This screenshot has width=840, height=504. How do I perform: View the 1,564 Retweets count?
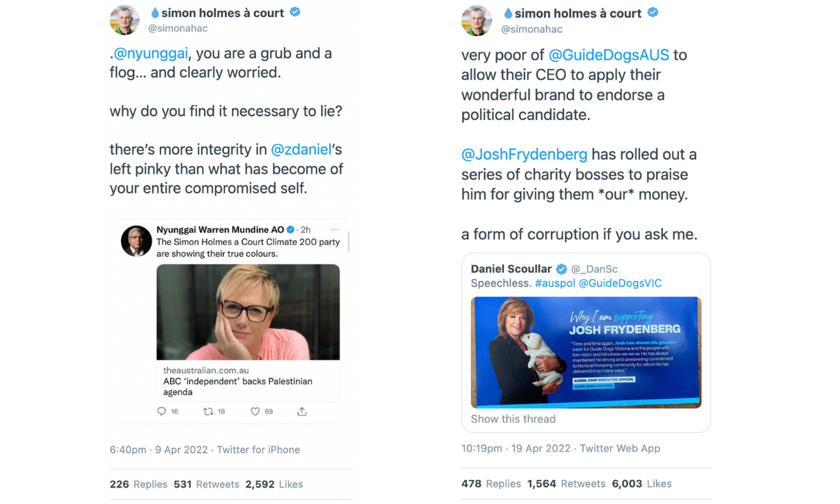(565, 483)
